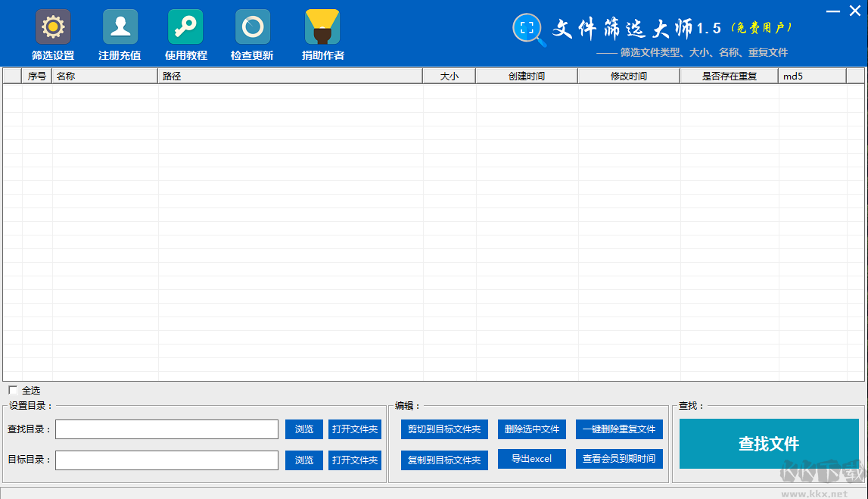Click 删除选中文件 button
The width and height of the screenshot is (868, 499).
pyautogui.click(x=532, y=429)
